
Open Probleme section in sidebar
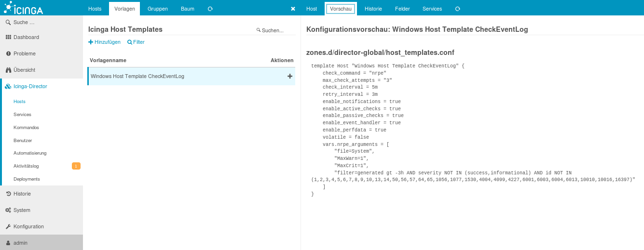[24, 53]
